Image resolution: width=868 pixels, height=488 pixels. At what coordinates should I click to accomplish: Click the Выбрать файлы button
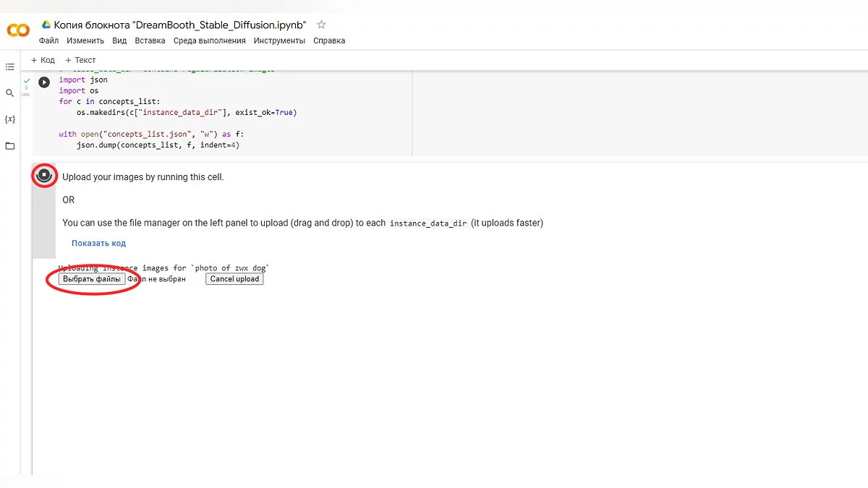coord(92,278)
